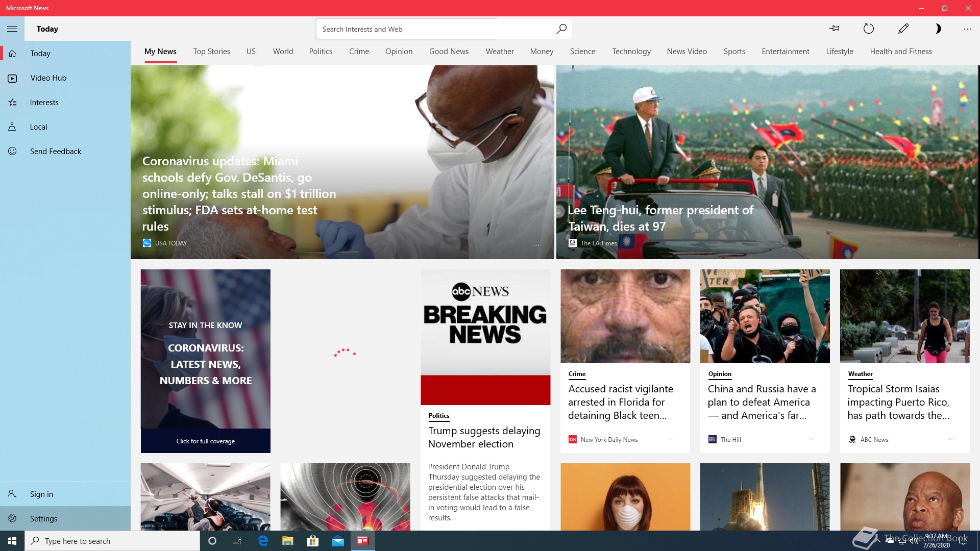980x551 pixels.
Task: Open Trump suggests delaying November election article
Action: [x=484, y=437]
